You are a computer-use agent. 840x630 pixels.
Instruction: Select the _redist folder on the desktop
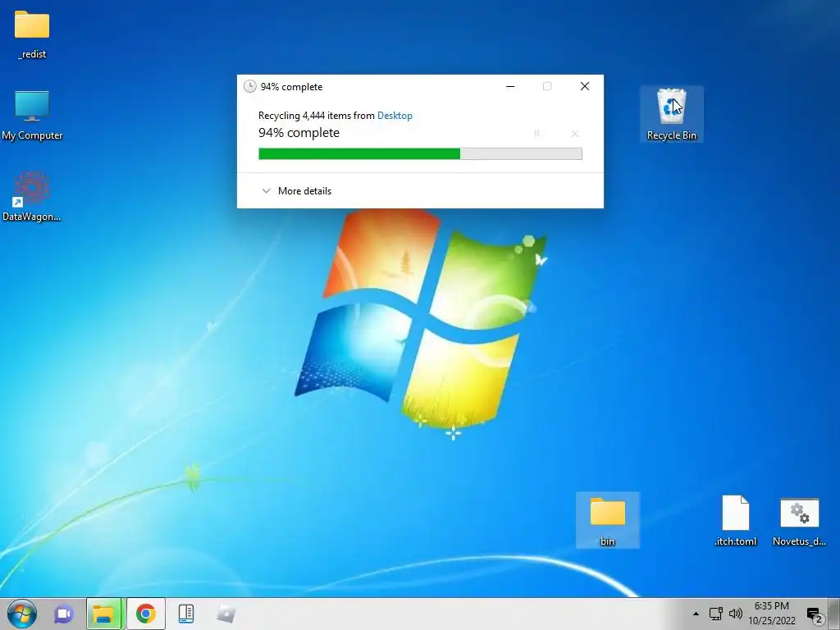pos(32,34)
